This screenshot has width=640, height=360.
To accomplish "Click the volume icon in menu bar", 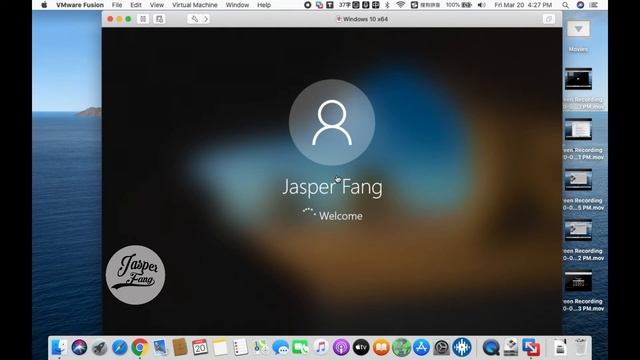I will tap(482, 5).
